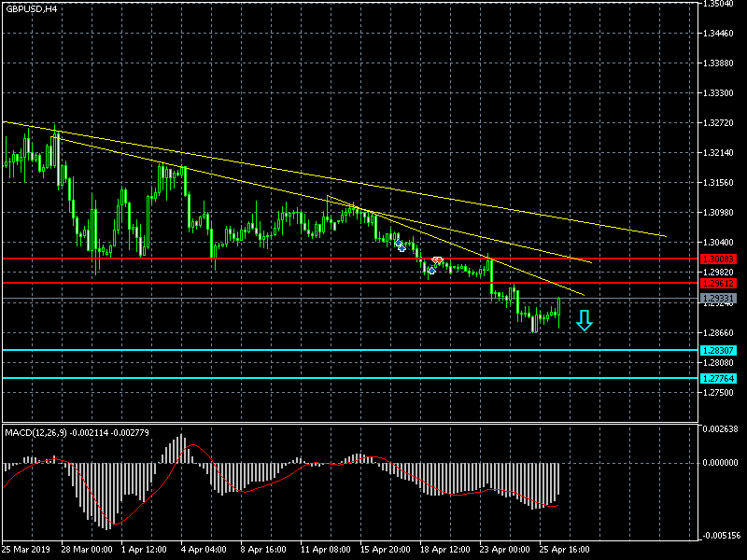This screenshot has height=560, width=747.
Task: Click the cyan 1.28307 price tag
Action: [x=718, y=351]
